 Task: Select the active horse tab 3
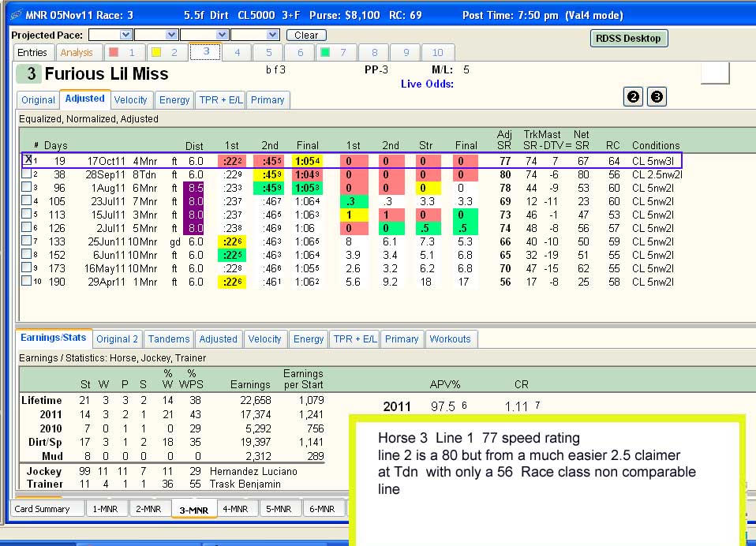(x=205, y=51)
